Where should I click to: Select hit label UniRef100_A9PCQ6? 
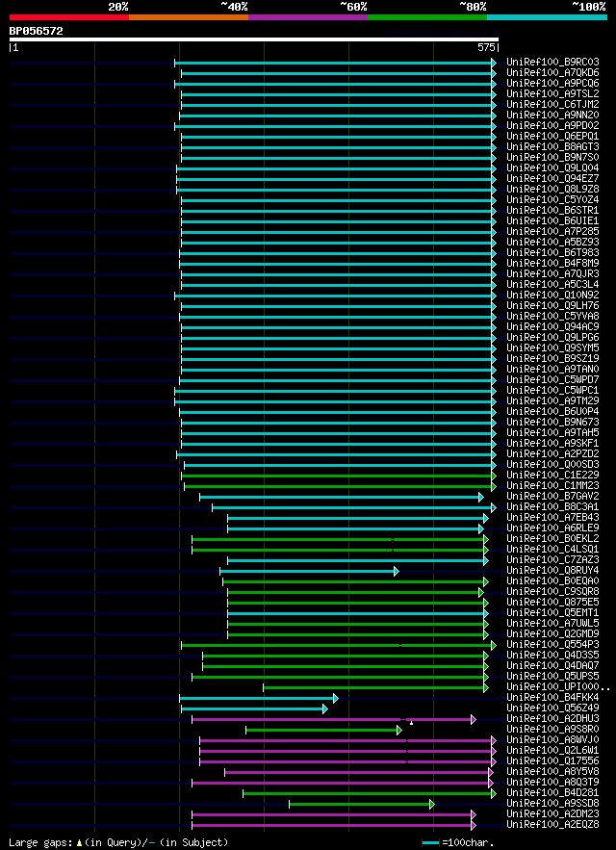[552, 84]
